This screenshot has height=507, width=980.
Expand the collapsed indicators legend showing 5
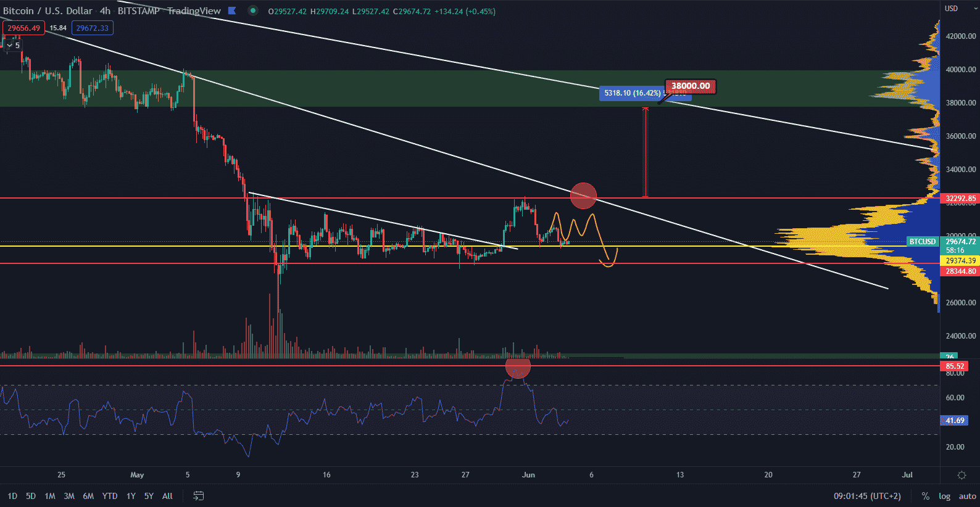(13, 45)
